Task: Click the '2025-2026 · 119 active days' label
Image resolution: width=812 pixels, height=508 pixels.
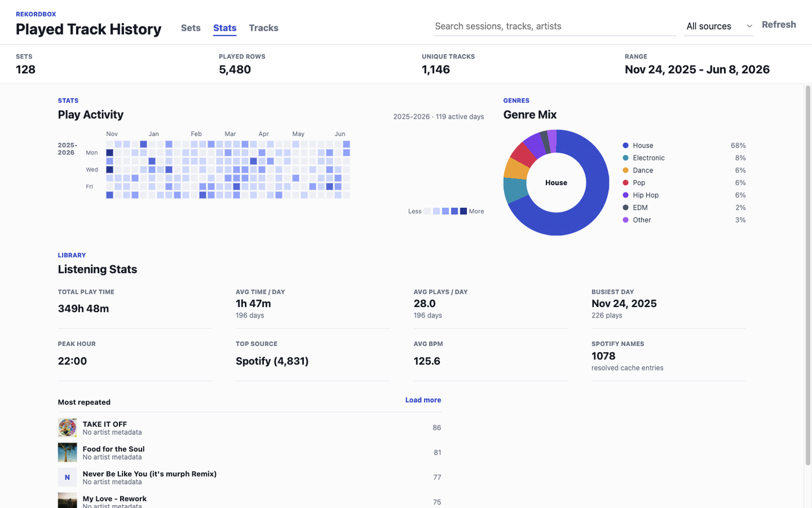Action: [438, 117]
